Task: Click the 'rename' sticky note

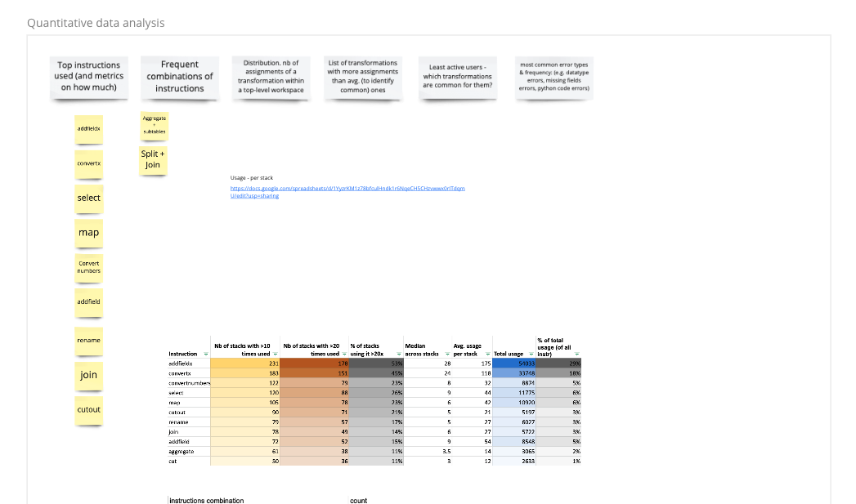Action: (x=89, y=341)
